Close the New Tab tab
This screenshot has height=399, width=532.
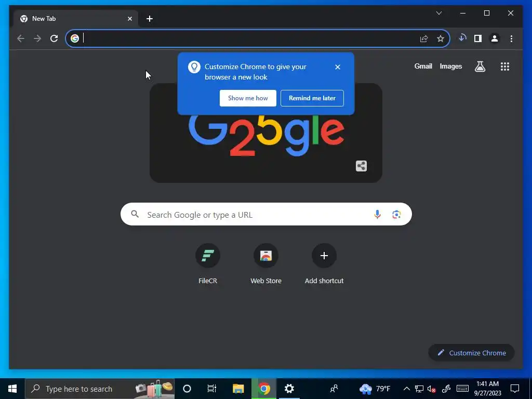[x=129, y=19]
